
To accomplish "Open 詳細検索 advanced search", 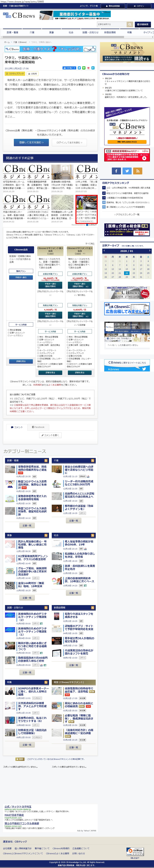I will (143, 24).
